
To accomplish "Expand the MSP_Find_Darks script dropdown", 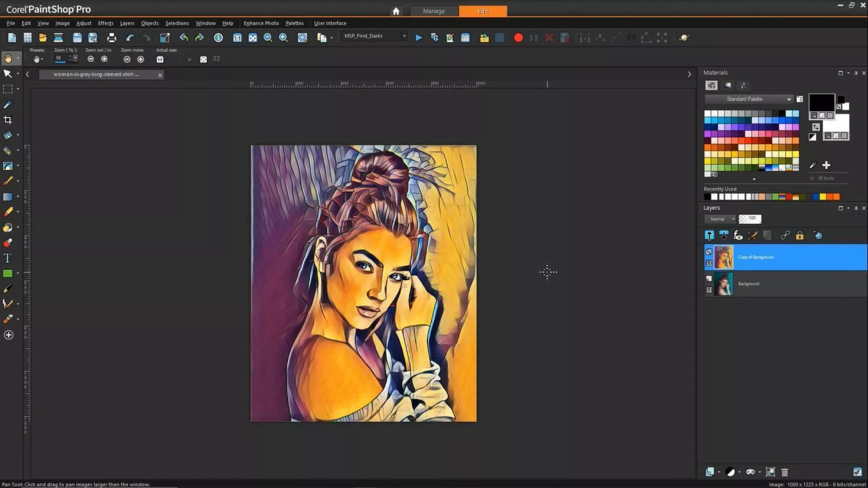I will pyautogui.click(x=404, y=36).
